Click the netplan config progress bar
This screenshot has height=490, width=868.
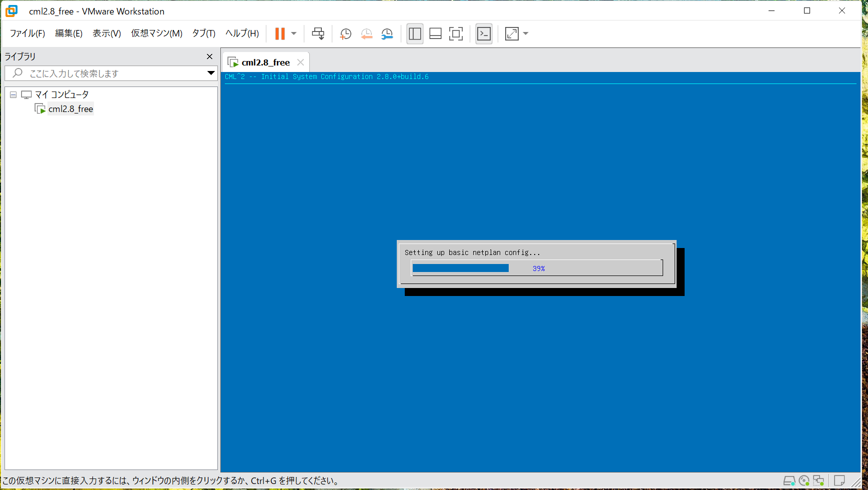[x=537, y=268]
